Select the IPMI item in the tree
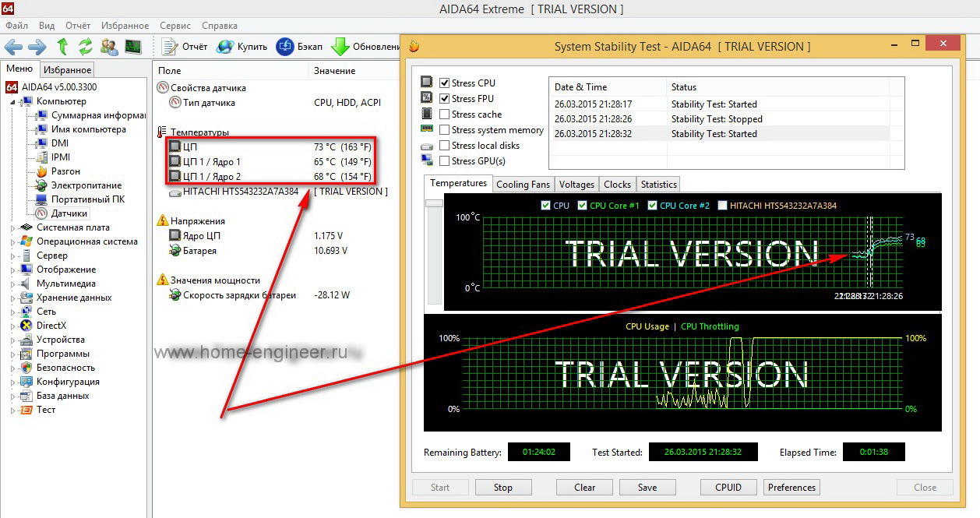 tap(53, 157)
